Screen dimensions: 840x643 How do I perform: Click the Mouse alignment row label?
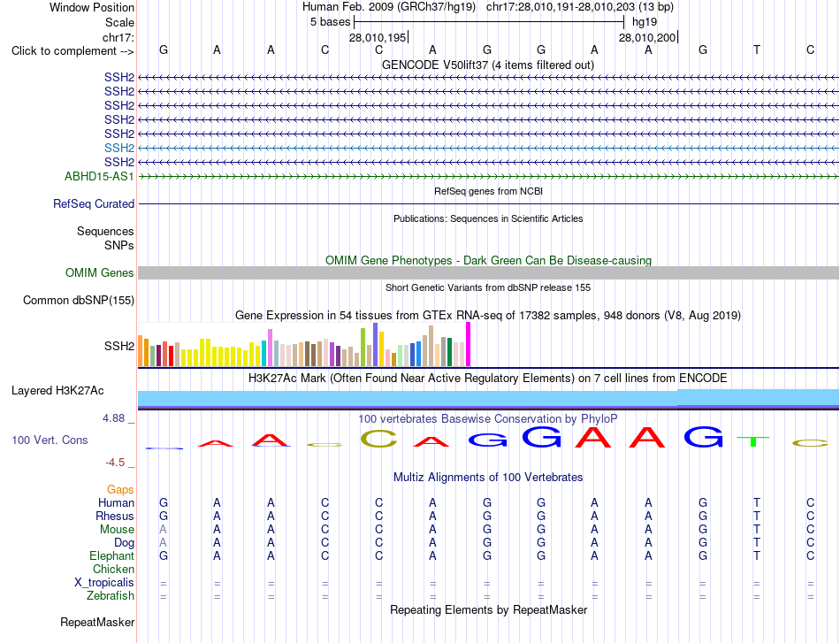117,530
